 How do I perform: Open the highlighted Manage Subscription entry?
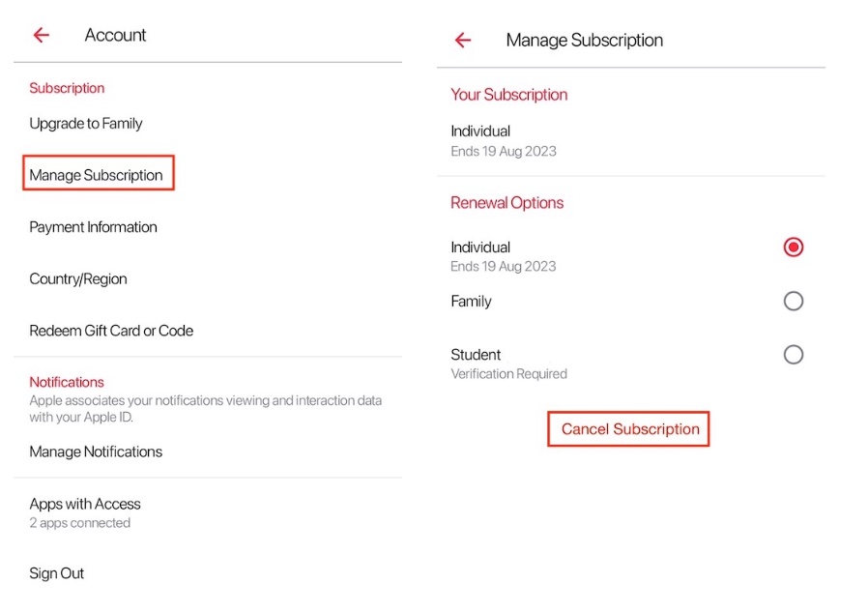pyautogui.click(x=97, y=175)
